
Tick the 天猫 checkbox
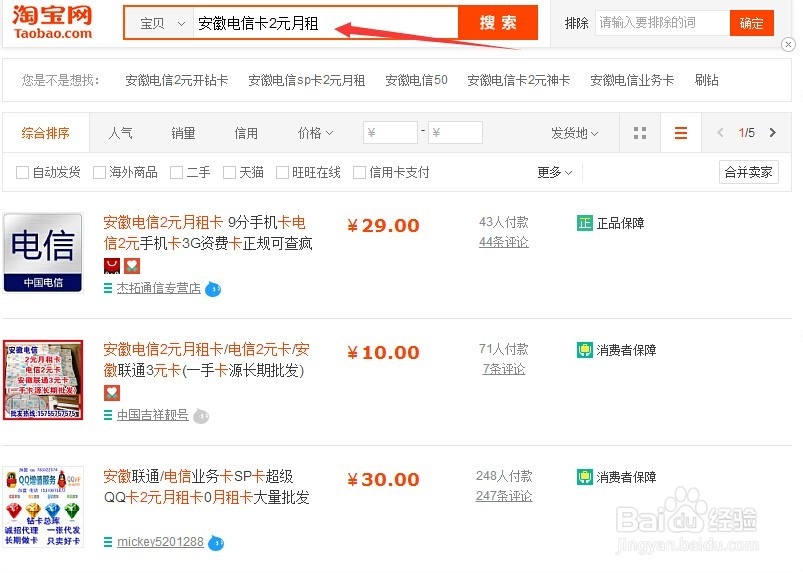(x=229, y=173)
